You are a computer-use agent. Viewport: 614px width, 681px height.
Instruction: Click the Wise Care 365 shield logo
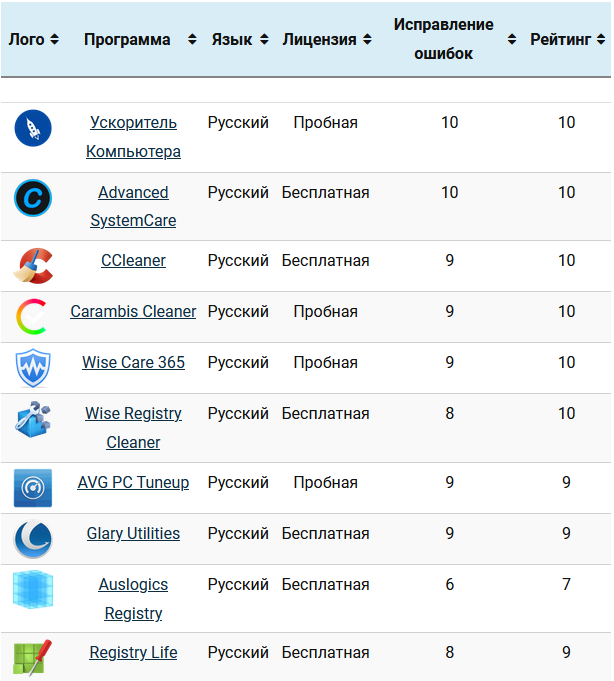click(33, 368)
